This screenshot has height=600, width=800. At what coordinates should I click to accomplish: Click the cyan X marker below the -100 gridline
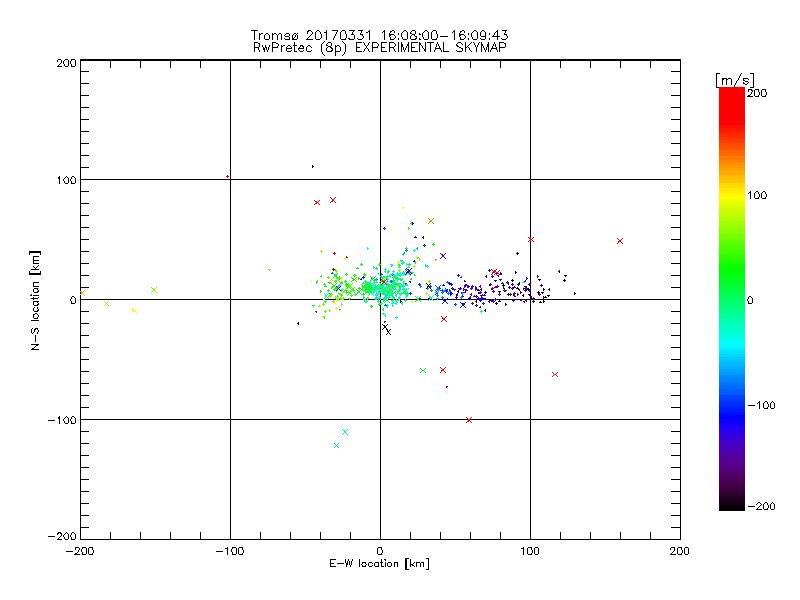coord(345,432)
